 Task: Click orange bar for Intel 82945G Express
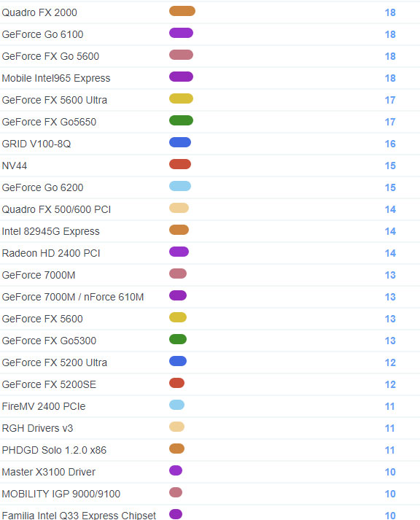(179, 230)
